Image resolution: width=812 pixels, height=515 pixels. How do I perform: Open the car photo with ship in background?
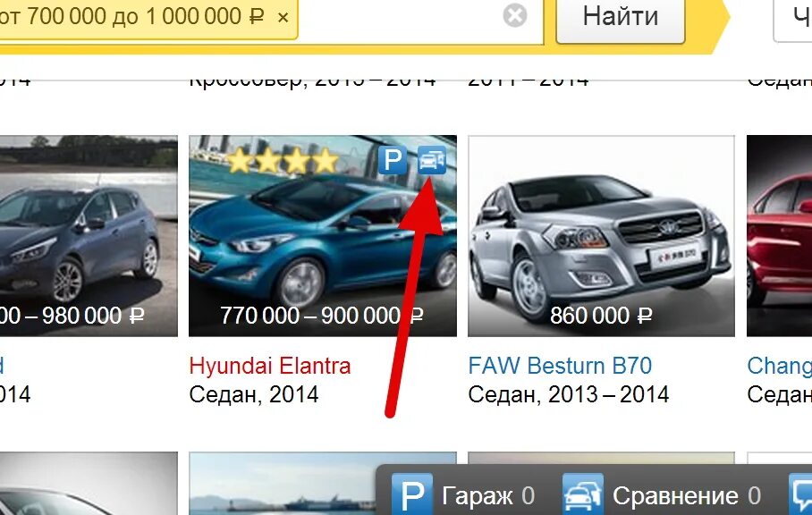point(323,484)
